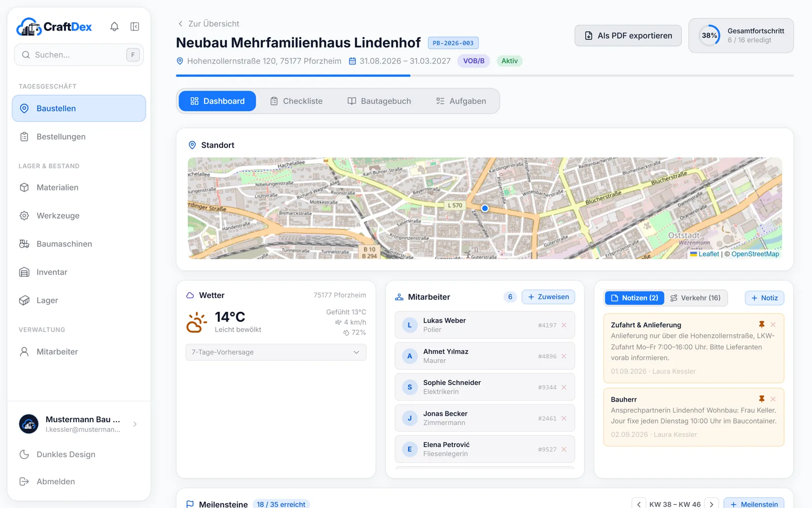Switch to the Bautagebuch tab

[379, 101]
